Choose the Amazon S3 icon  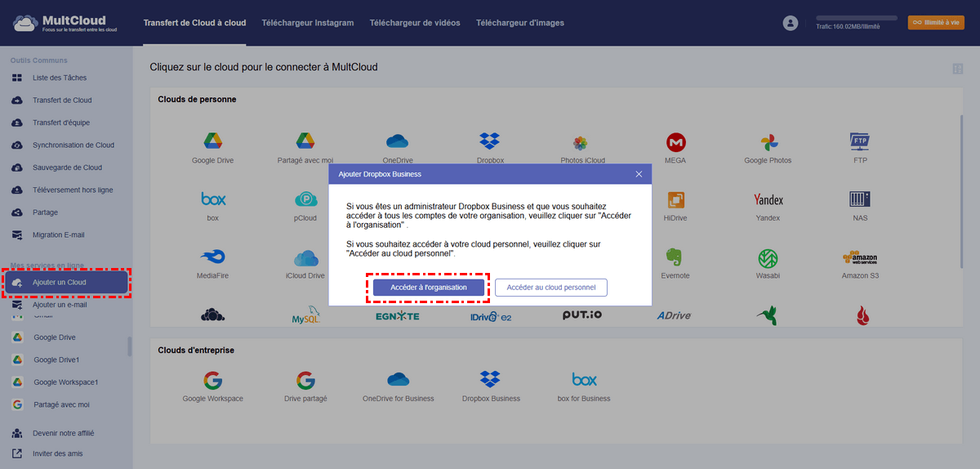tap(860, 257)
